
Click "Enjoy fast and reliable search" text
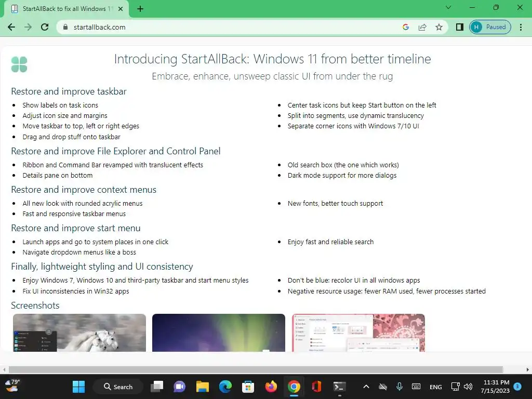[x=330, y=242]
